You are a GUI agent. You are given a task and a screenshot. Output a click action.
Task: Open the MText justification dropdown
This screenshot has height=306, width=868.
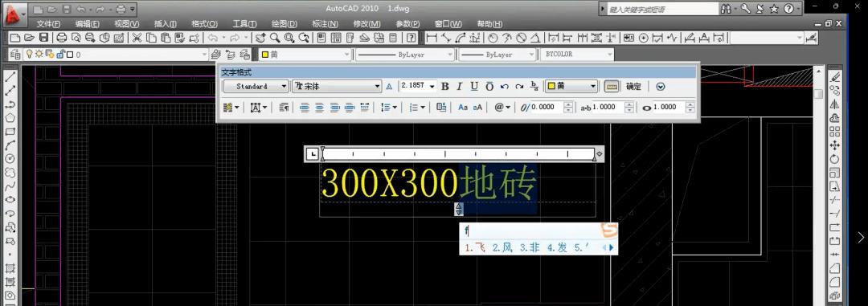click(259, 108)
